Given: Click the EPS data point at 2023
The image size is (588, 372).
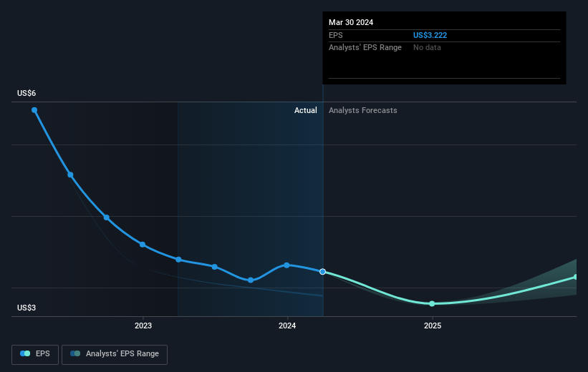Looking at the screenshot, I should (143, 245).
